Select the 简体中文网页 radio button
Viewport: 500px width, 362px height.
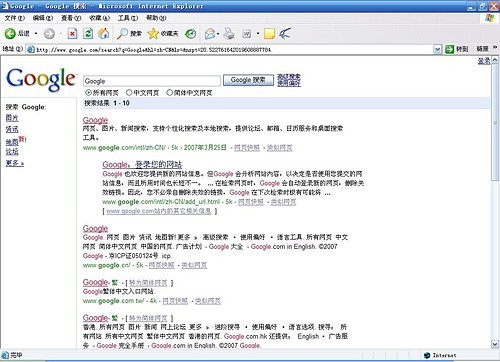(170, 92)
